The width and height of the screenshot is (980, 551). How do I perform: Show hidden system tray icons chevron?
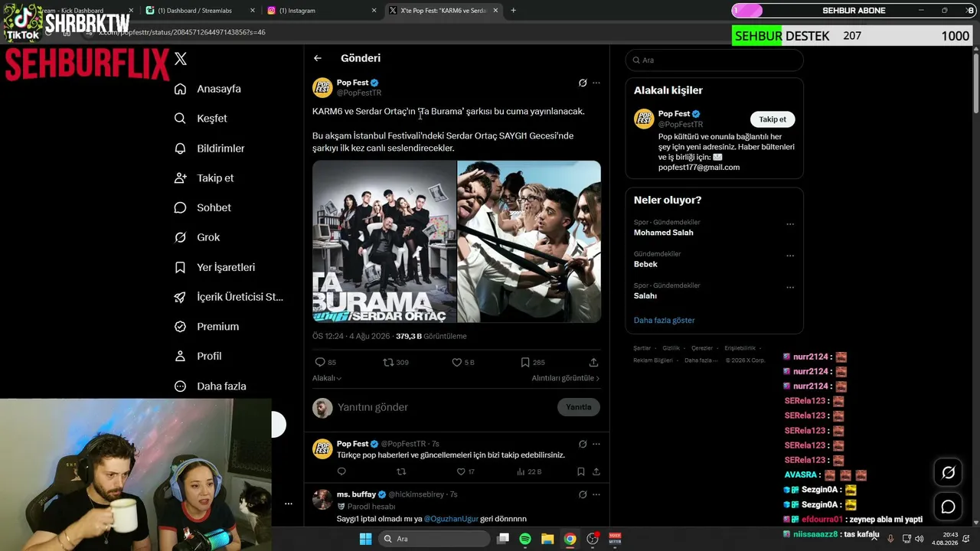click(x=874, y=539)
